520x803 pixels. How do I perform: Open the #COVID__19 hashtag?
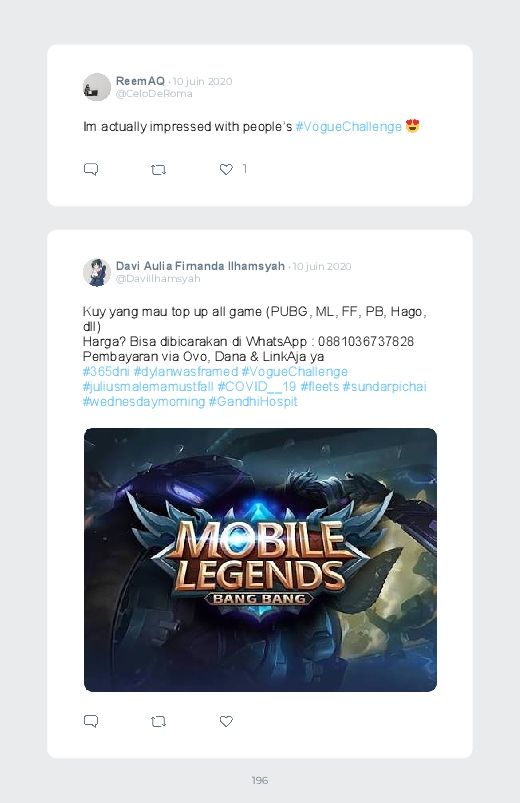click(x=257, y=386)
